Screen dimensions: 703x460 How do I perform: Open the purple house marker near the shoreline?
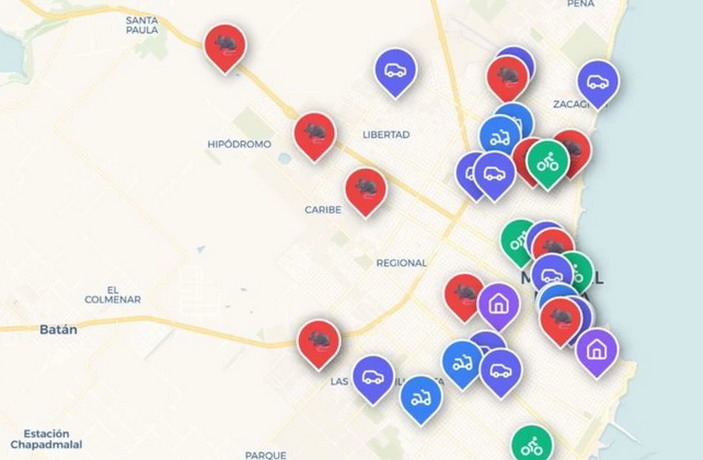pos(597,352)
